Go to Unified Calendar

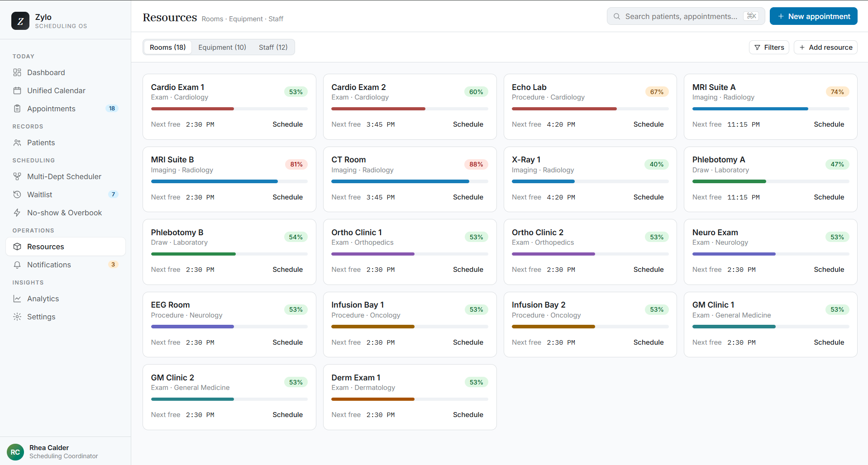coord(66,90)
